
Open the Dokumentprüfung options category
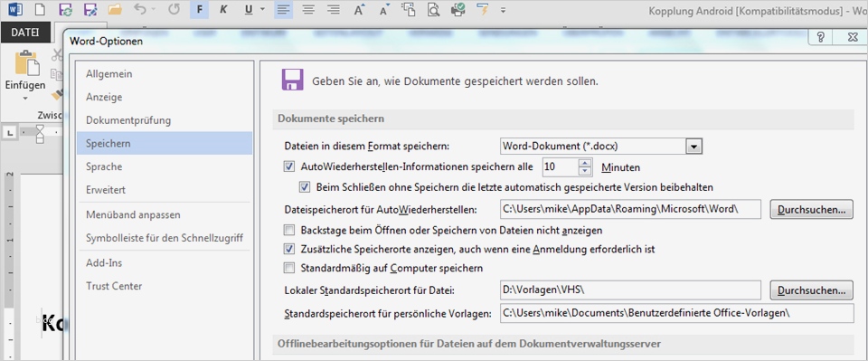click(165, 120)
